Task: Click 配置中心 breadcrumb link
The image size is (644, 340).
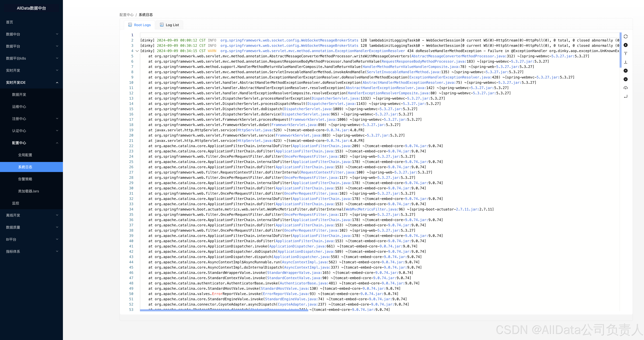Action: click(x=126, y=15)
